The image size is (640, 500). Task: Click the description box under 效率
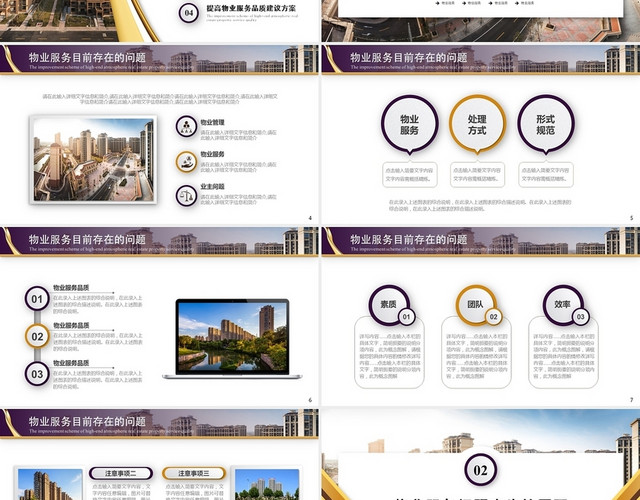[563, 353]
